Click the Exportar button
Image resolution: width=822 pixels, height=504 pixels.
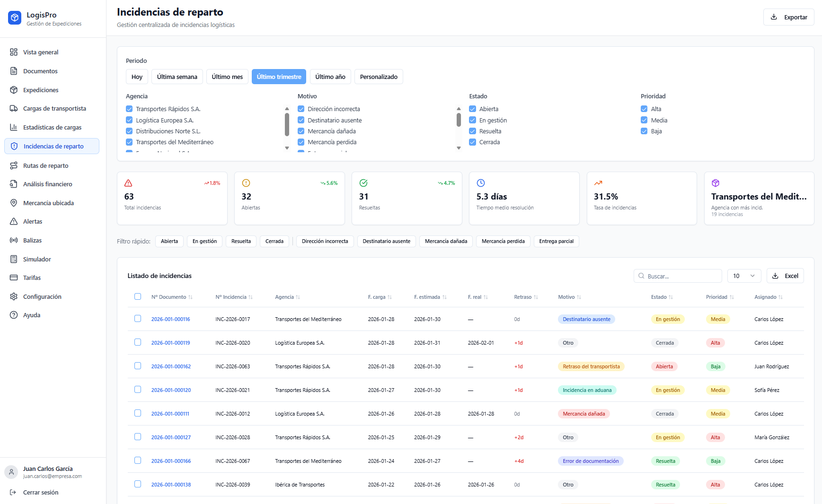pyautogui.click(x=788, y=17)
